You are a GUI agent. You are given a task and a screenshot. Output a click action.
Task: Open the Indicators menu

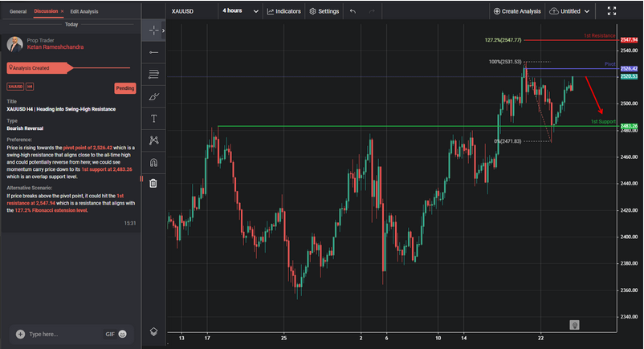(x=283, y=11)
